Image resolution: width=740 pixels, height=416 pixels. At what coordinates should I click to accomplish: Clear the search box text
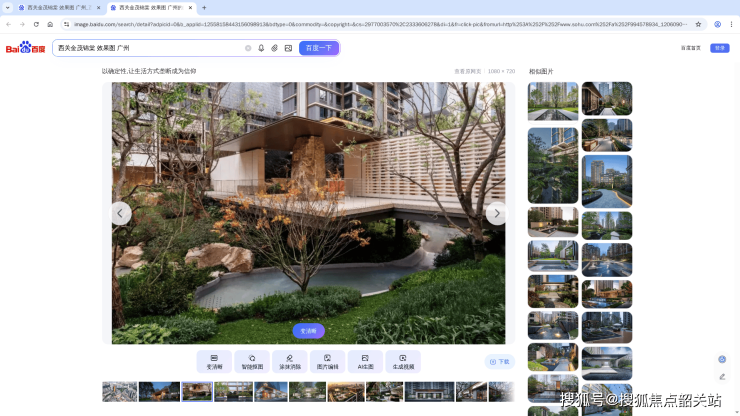pyautogui.click(x=248, y=48)
